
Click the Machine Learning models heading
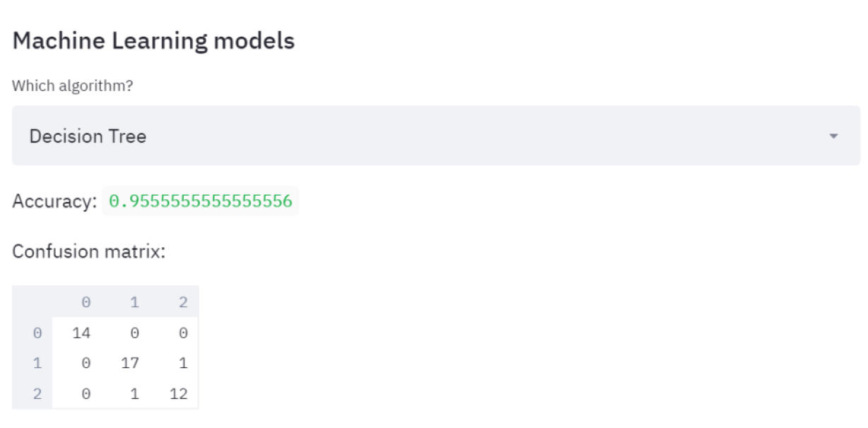153,41
